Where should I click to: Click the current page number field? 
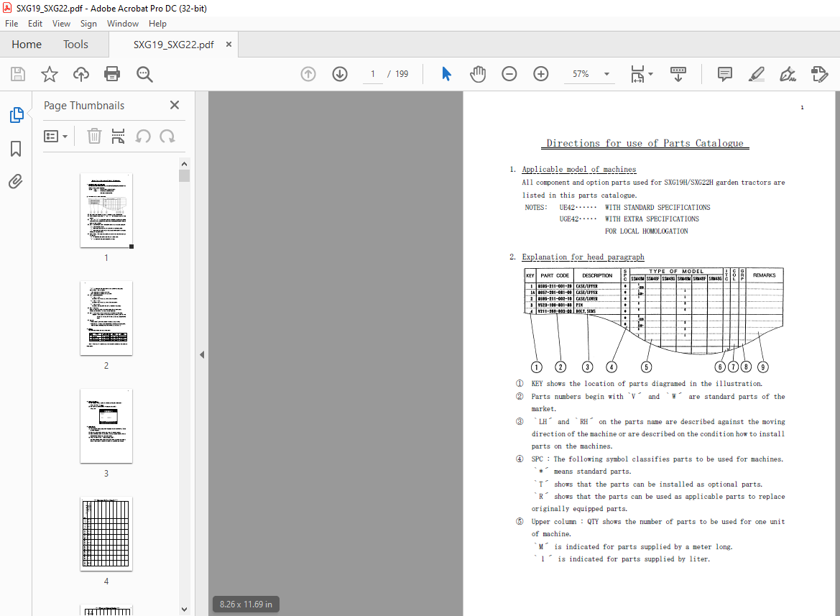point(373,74)
